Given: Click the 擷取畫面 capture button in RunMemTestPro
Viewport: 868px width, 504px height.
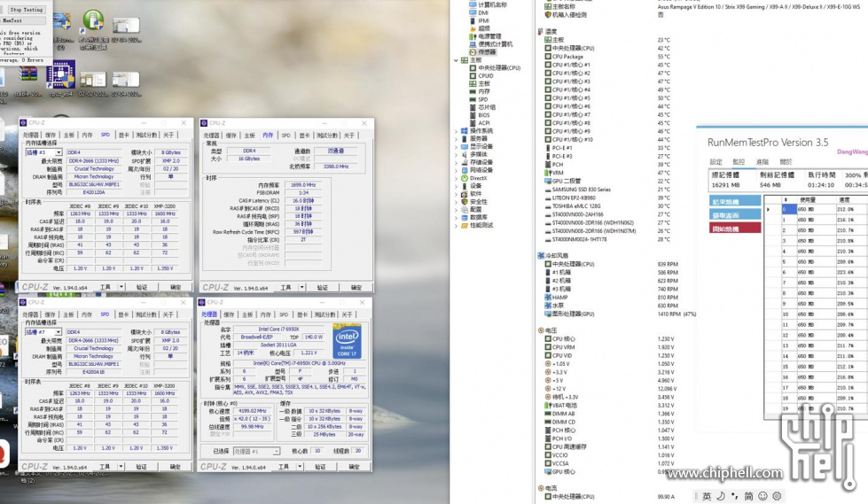Looking at the screenshot, I should (735, 214).
